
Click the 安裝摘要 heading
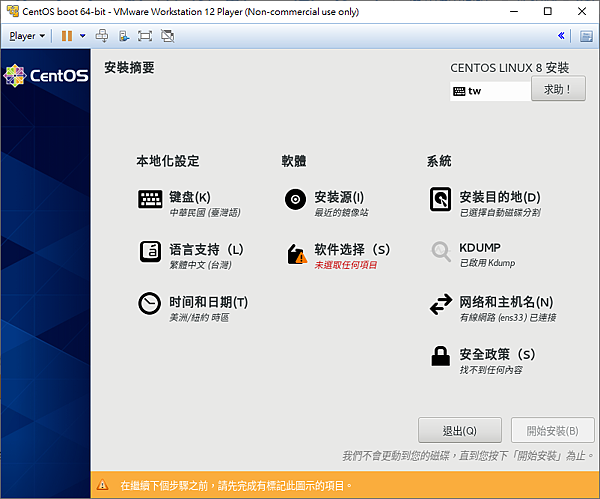pos(129,68)
